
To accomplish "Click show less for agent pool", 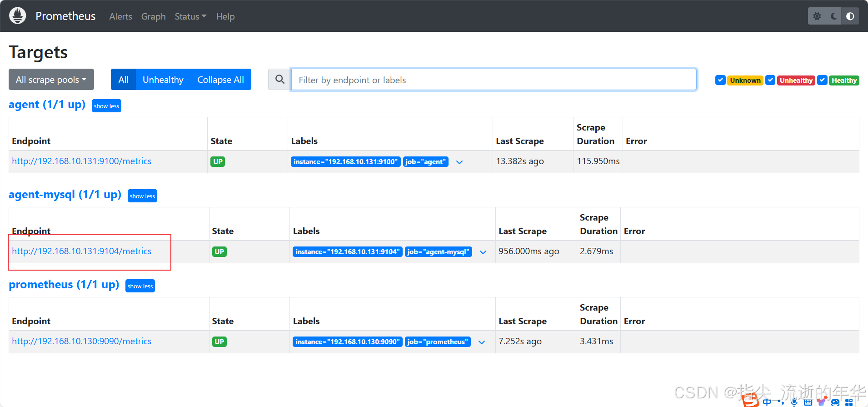I will (x=106, y=106).
